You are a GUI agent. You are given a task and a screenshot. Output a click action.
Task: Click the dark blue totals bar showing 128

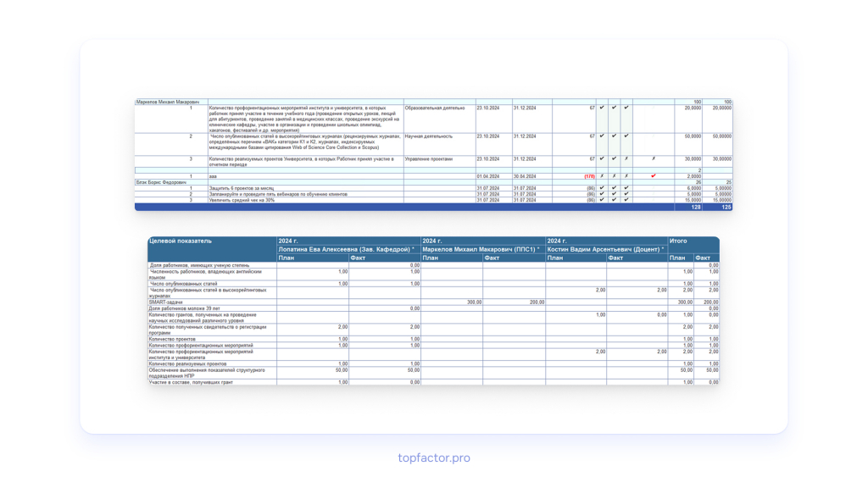(x=433, y=207)
